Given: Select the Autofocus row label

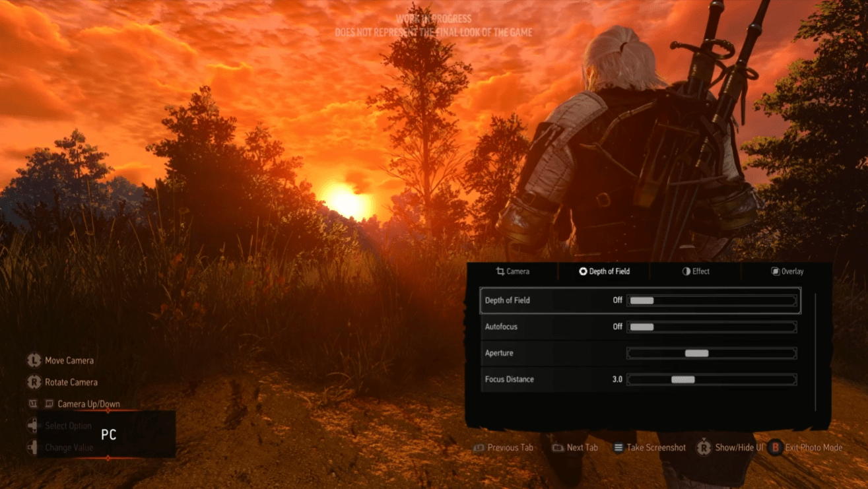Looking at the screenshot, I should [x=501, y=327].
